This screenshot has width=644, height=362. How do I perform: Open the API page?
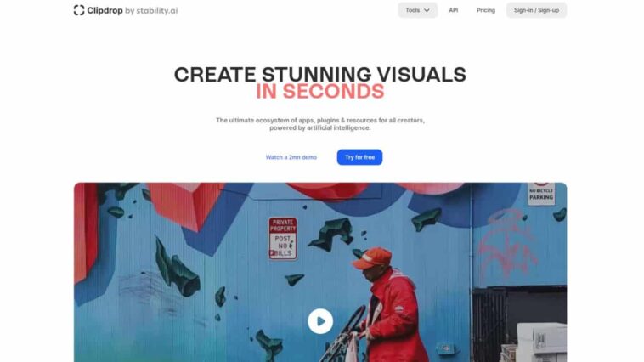(x=454, y=10)
